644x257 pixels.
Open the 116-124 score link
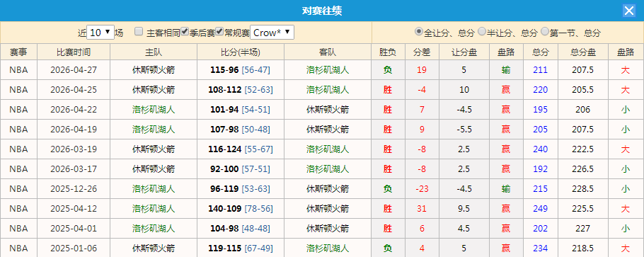point(224,149)
